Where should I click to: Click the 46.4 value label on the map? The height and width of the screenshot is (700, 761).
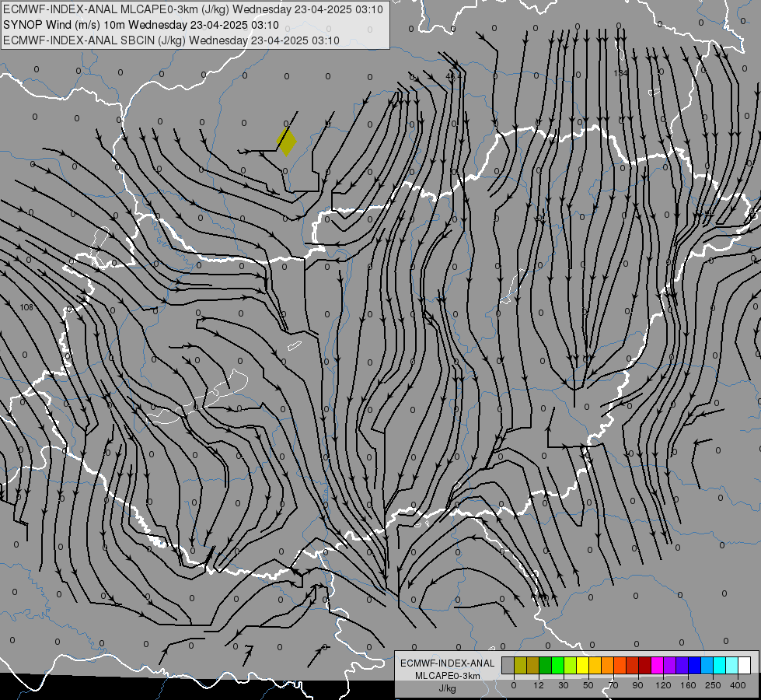point(453,76)
